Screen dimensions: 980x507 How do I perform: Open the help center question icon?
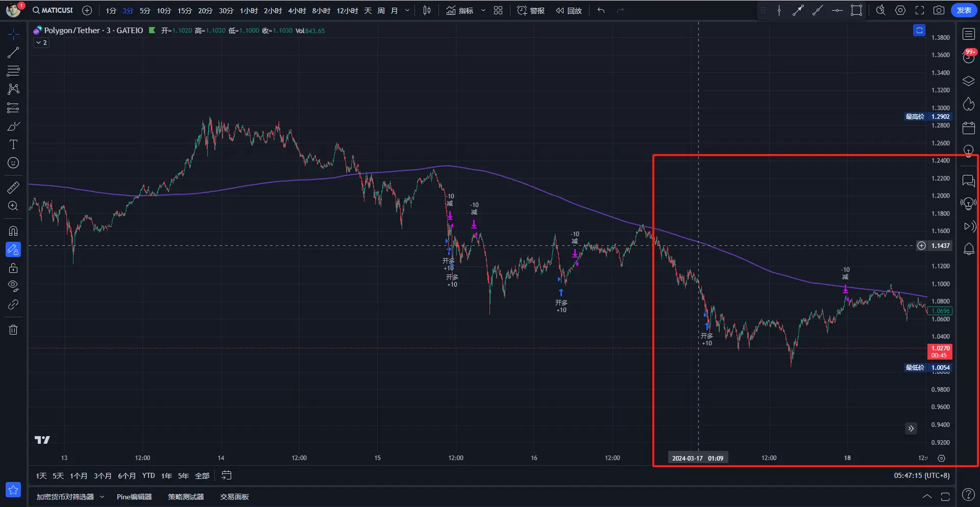[x=968, y=494]
